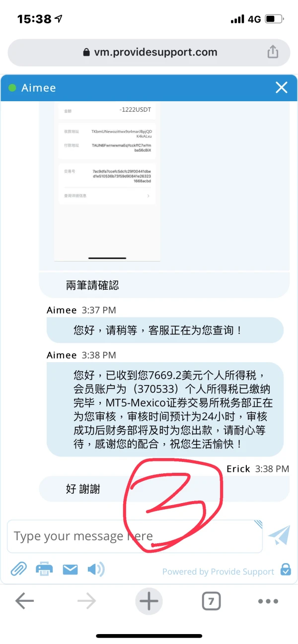Send the message with the paper plane icon

[x=279, y=536]
